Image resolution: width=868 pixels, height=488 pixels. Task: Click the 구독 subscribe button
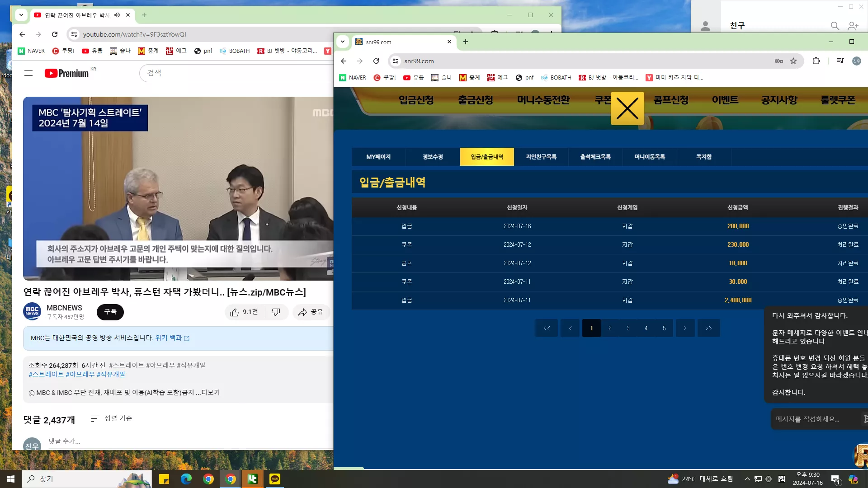110,312
